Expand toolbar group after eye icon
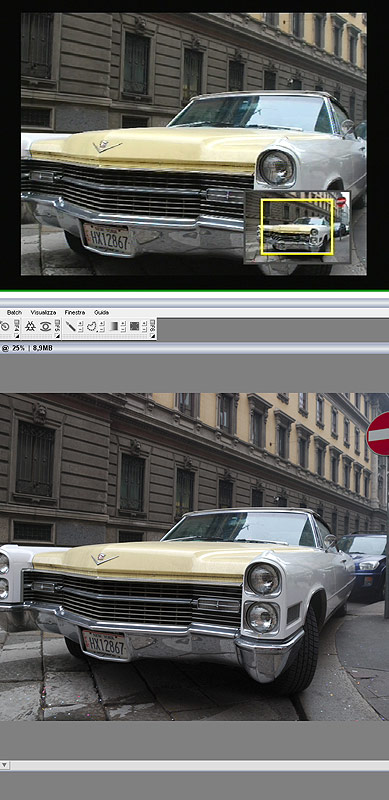The height and width of the screenshot is (800, 389). tap(58, 336)
